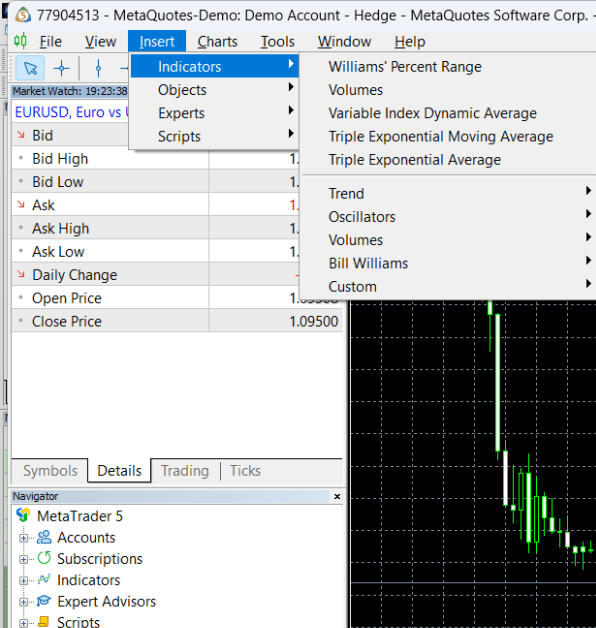Open the Trend indicators submenu

[448, 193]
